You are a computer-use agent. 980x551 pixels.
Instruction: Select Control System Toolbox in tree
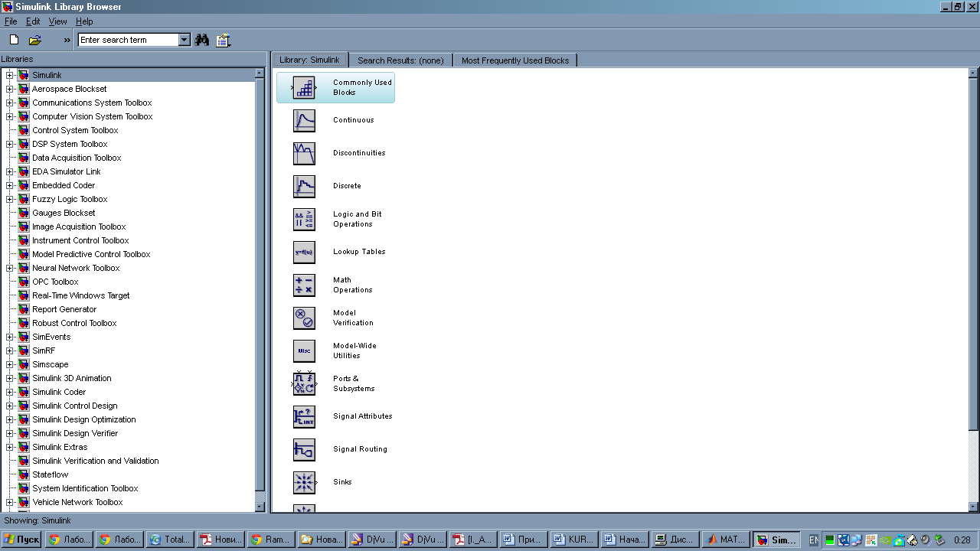75,130
